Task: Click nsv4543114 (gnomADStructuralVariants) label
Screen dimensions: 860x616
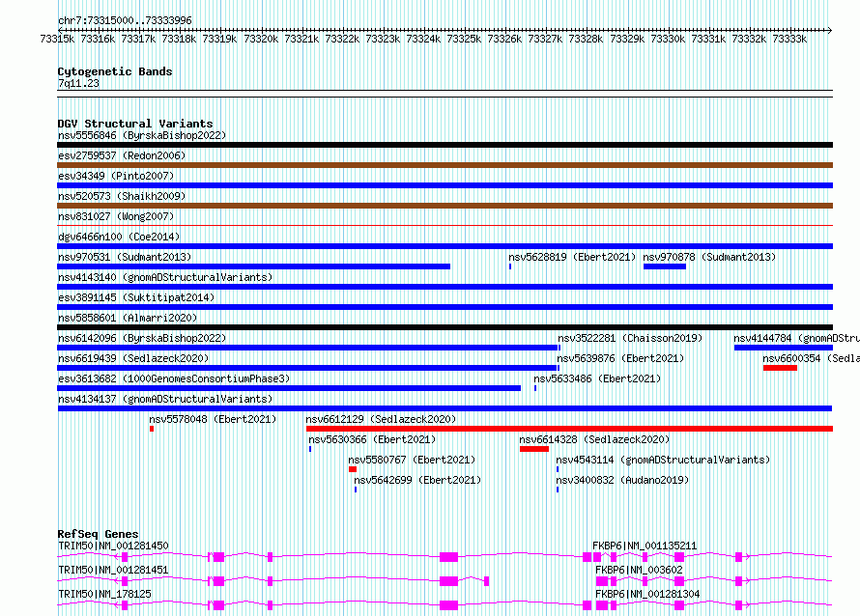Action: (663, 460)
